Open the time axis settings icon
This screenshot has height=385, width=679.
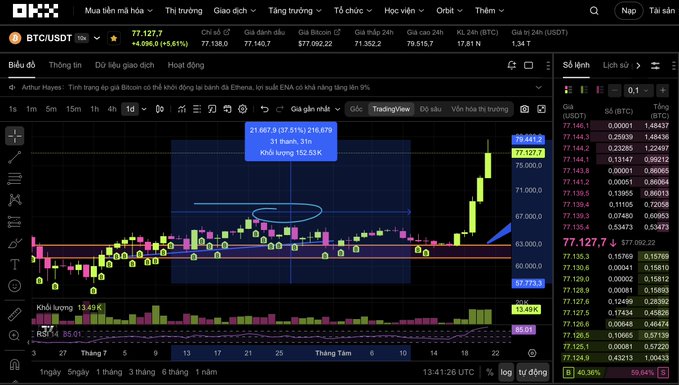point(532,353)
